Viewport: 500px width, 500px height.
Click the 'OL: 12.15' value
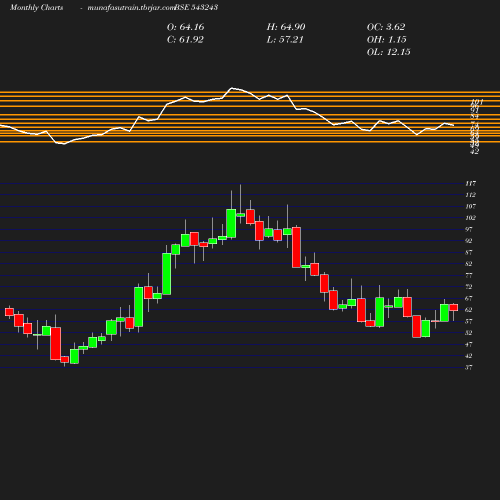click(389, 52)
